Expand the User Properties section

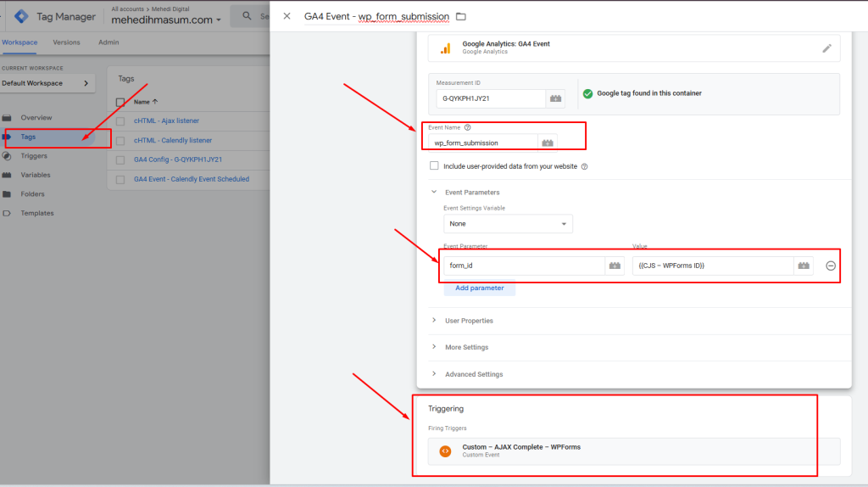pos(434,320)
